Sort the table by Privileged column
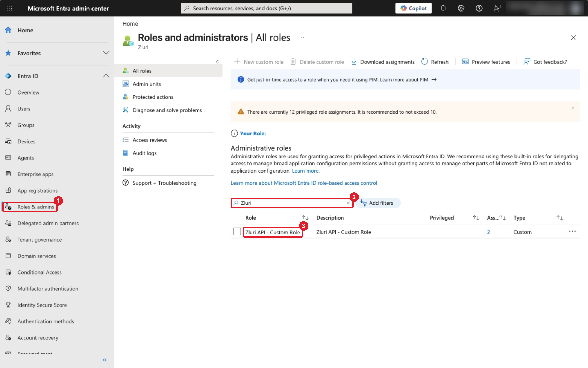The height and width of the screenshot is (368, 588). tap(476, 218)
